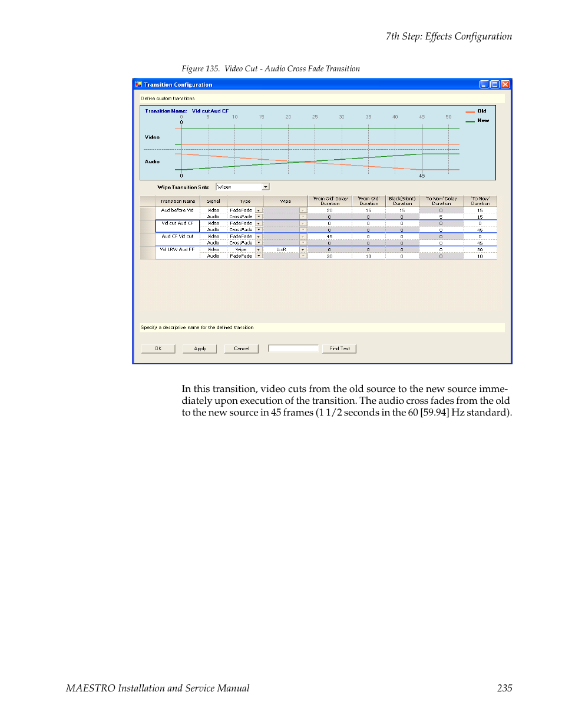
Task: Open the LtoR Wipe dropdown arrow
Action: pyautogui.click(x=303, y=249)
